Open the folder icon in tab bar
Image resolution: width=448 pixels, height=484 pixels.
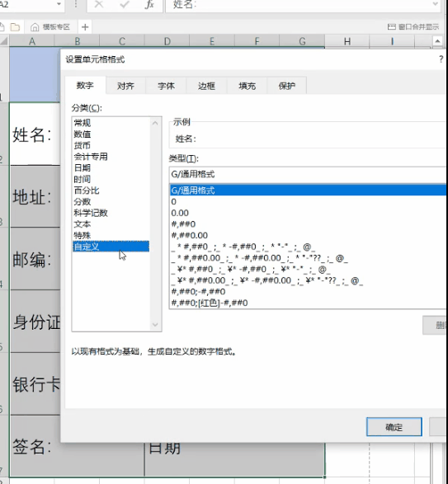15,27
